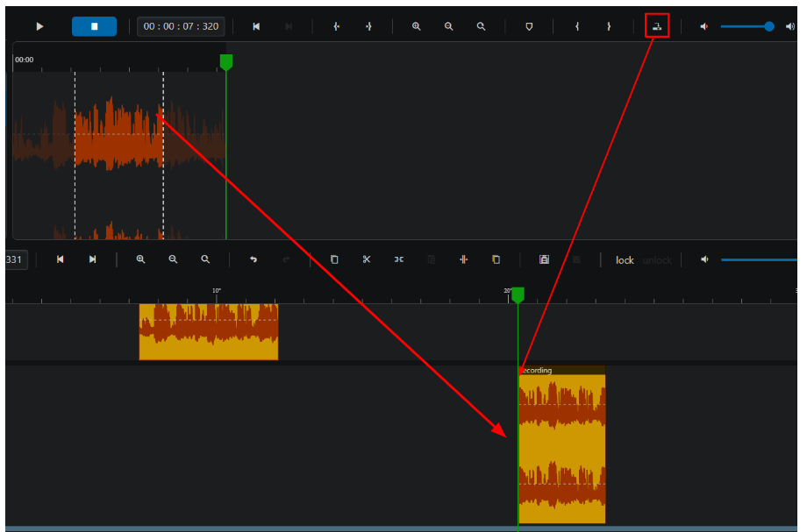Add a marker with the shield icon

tap(529, 26)
